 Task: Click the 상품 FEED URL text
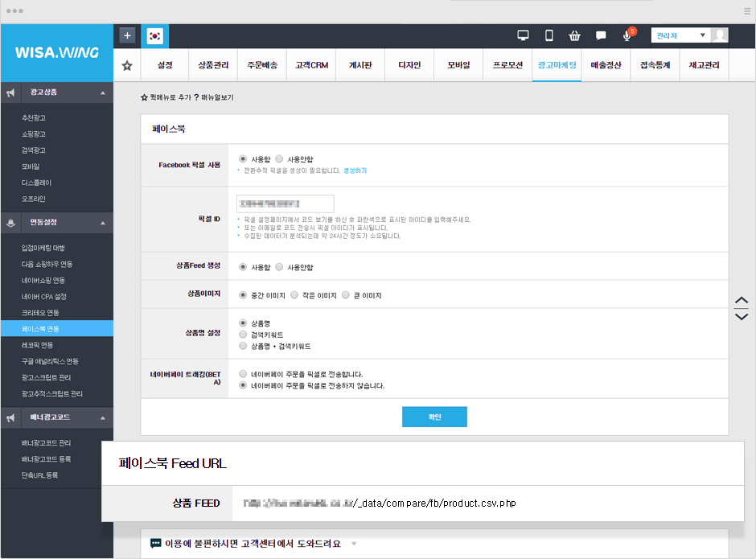pyautogui.click(x=380, y=504)
